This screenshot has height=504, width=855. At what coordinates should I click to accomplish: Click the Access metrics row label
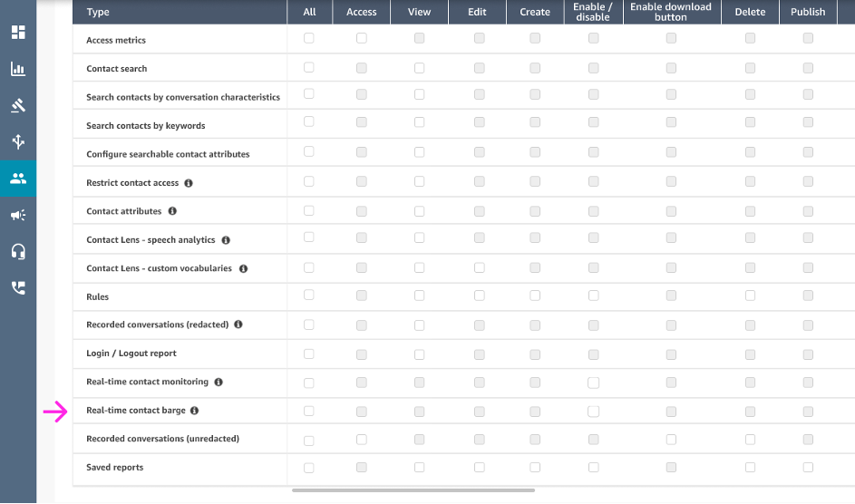[116, 40]
